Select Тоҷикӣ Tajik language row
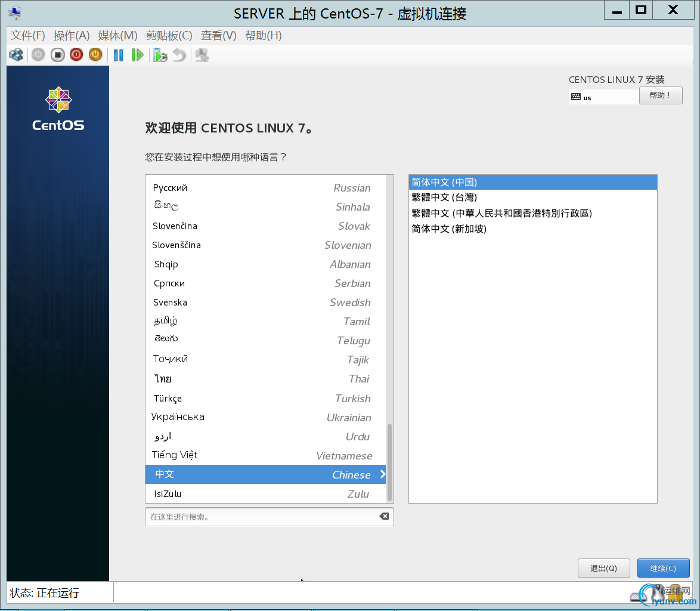Image resolution: width=700 pixels, height=611 pixels. coord(265,360)
